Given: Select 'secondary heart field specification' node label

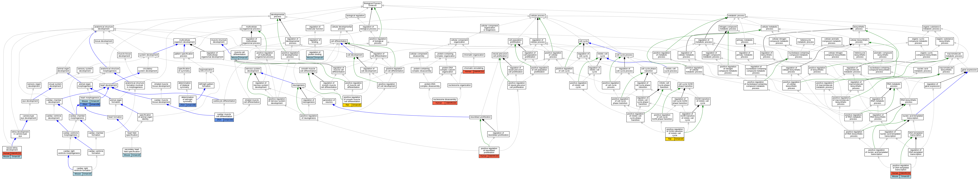Looking at the screenshot, I should [x=132, y=150].
